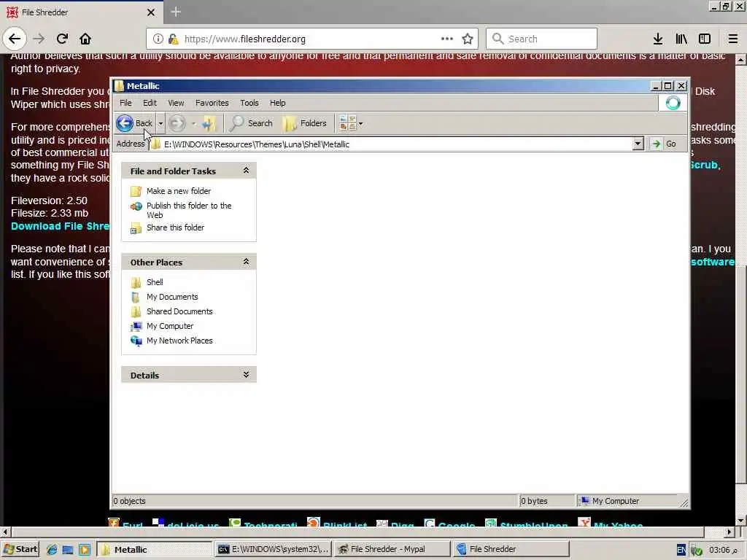Open Shell folder in Other Places
This screenshot has width=747, height=560.
155,282
